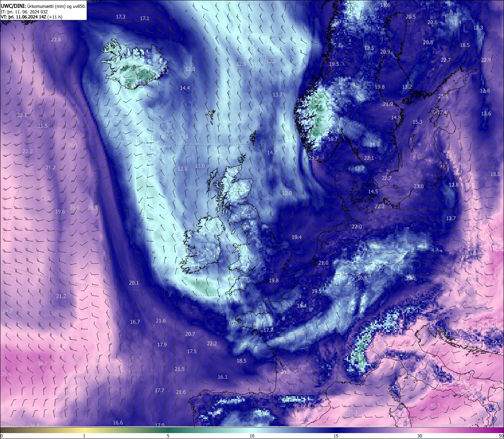504x439 pixels.
Task: Click the 20.5 value on the map
Action: (411, 17)
